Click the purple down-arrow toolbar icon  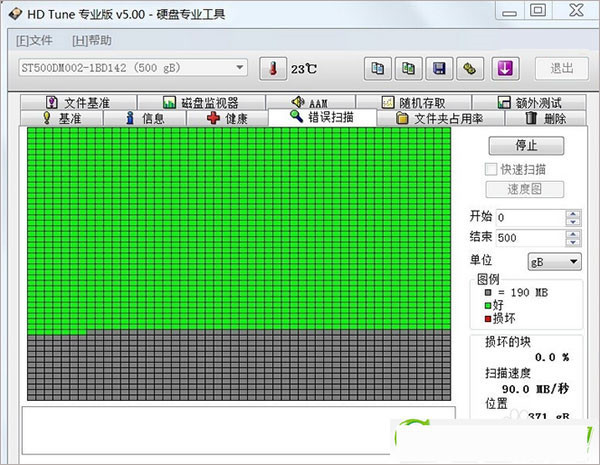pyautogui.click(x=505, y=68)
